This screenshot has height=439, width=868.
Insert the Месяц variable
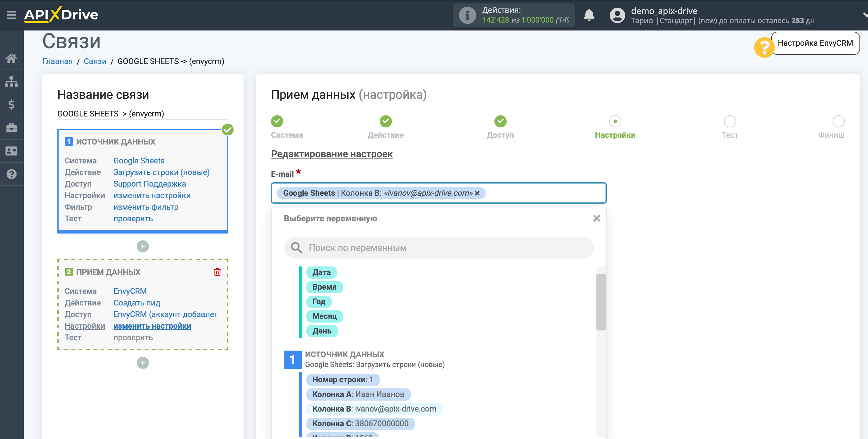pyautogui.click(x=325, y=316)
